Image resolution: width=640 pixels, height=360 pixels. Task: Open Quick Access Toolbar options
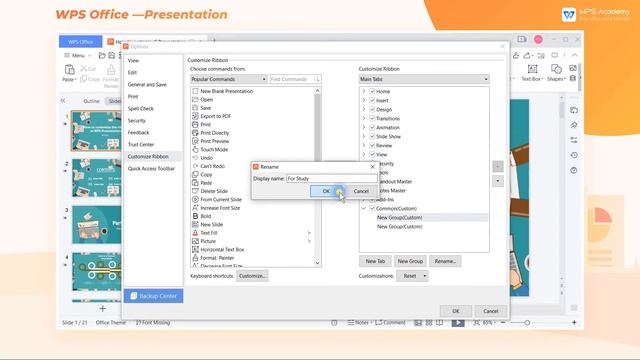point(151,169)
